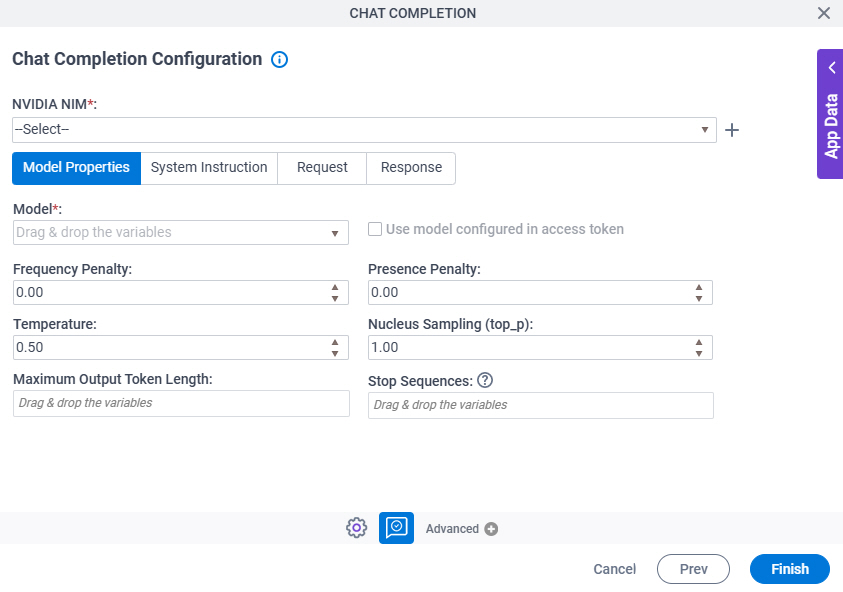
Task: Add a new NVIDIA NIM access token
Action: pyautogui.click(x=732, y=130)
